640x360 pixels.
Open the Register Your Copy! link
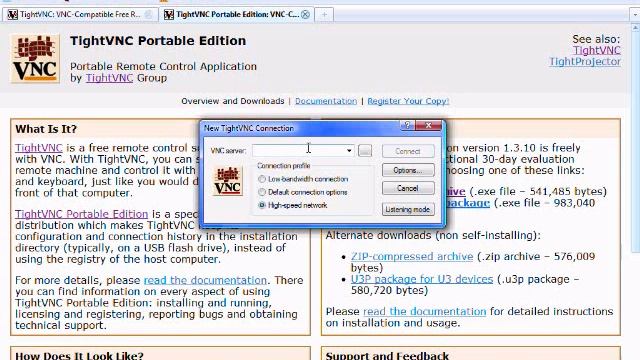(x=408, y=101)
